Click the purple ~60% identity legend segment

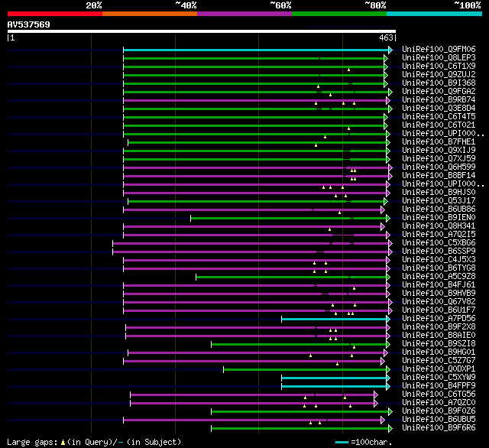pyautogui.click(x=244, y=14)
